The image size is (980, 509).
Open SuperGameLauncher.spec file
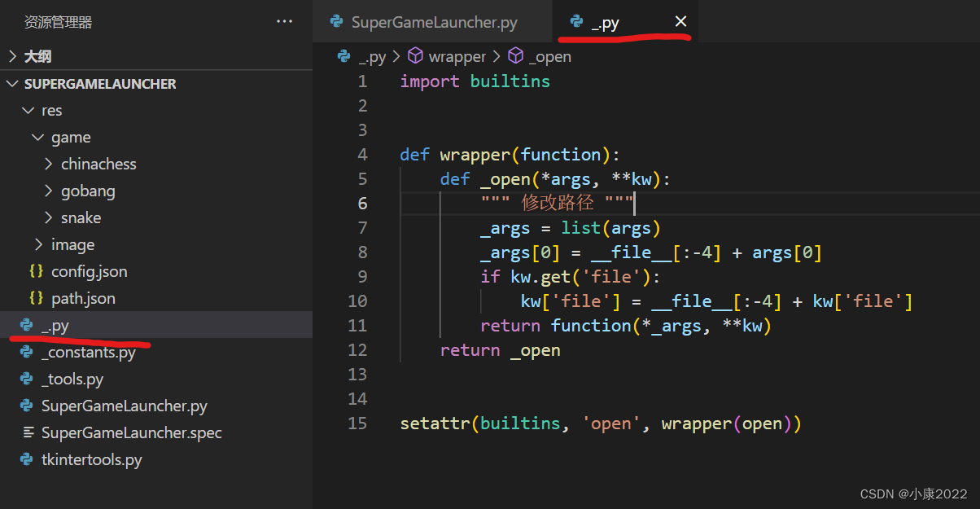click(156, 432)
